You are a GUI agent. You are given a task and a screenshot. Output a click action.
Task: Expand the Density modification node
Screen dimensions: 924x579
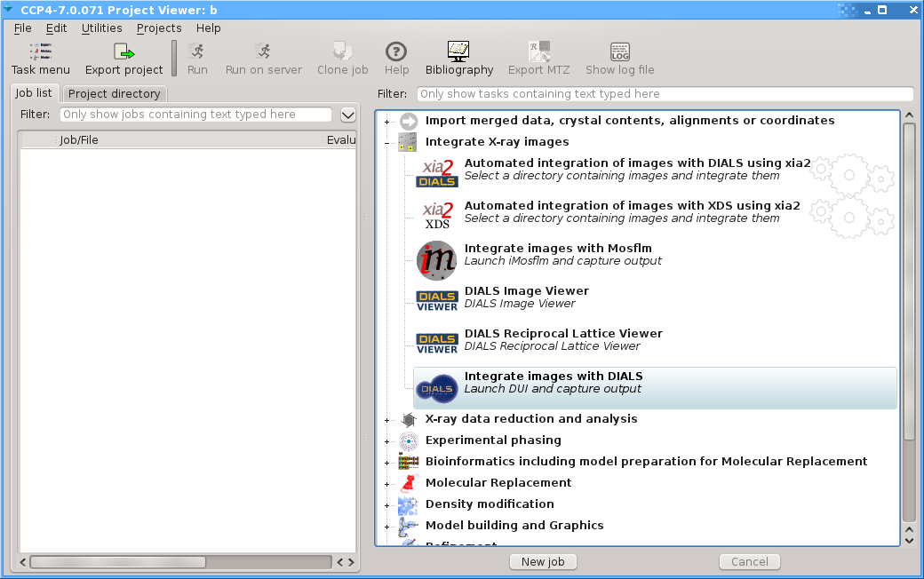[387, 504]
